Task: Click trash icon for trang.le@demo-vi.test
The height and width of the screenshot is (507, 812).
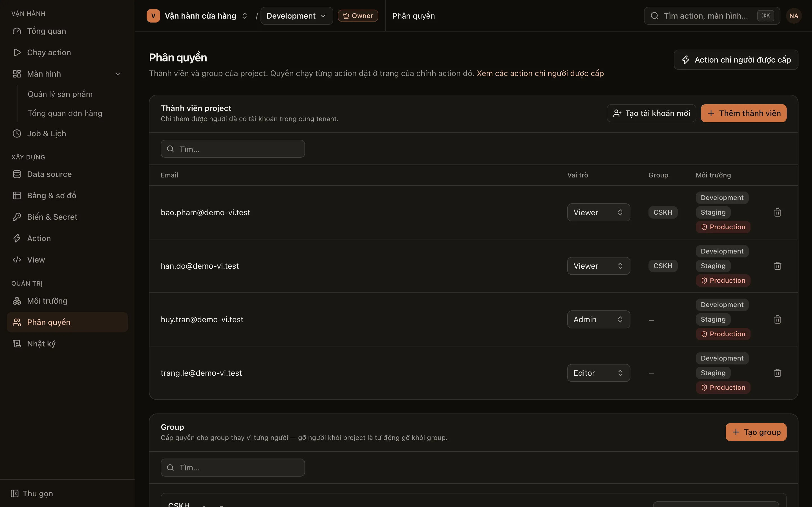Action: pyautogui.click(x=777, y=373)
